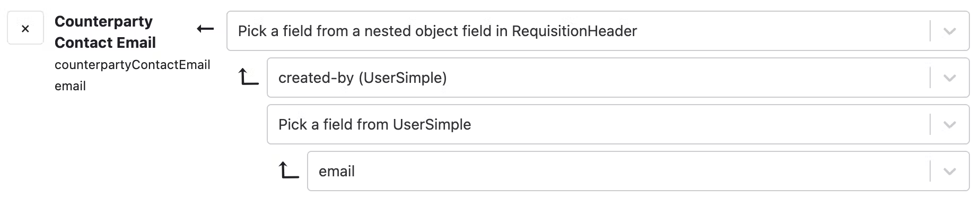
Task: Click the counterpartyContactEmail key text
Action: coord(133,65)
